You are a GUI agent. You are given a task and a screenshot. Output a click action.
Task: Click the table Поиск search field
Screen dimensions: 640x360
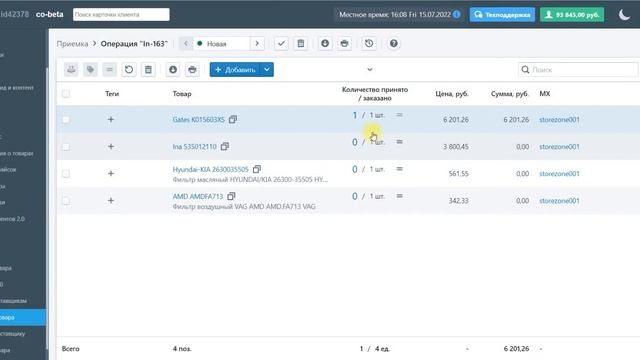tap(578, 70)
